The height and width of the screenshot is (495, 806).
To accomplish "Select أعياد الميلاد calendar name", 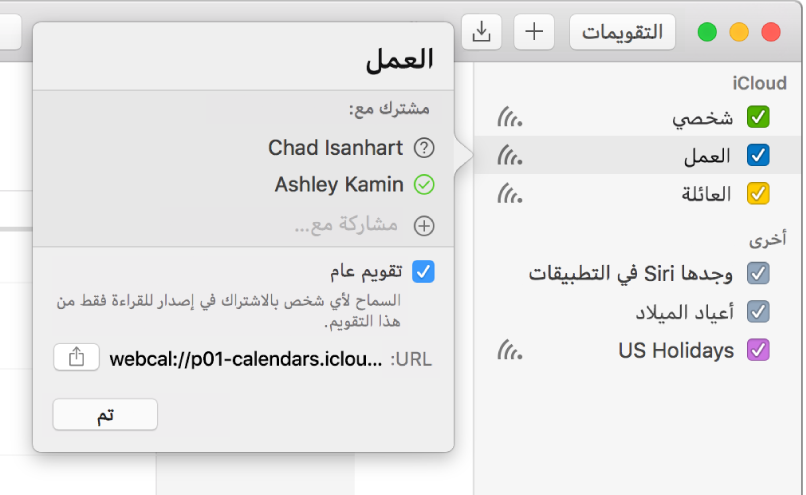I will pyautogui.click(x=685, y=313).
